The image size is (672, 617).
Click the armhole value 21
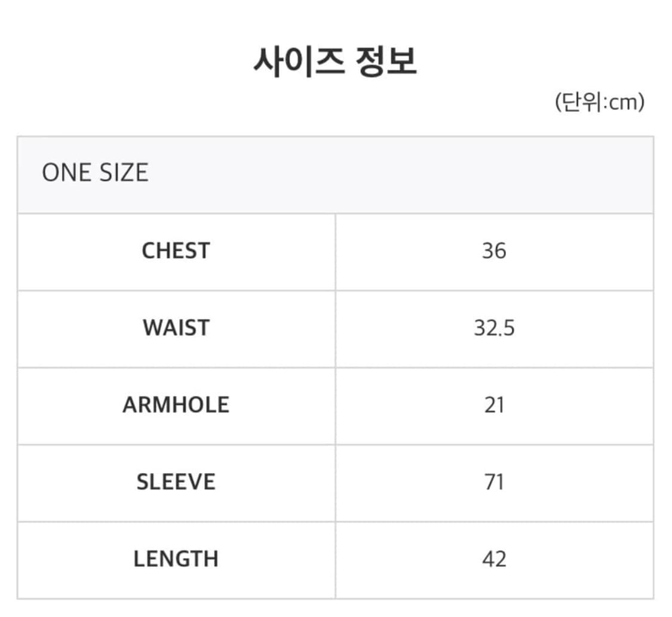[494, 405]
